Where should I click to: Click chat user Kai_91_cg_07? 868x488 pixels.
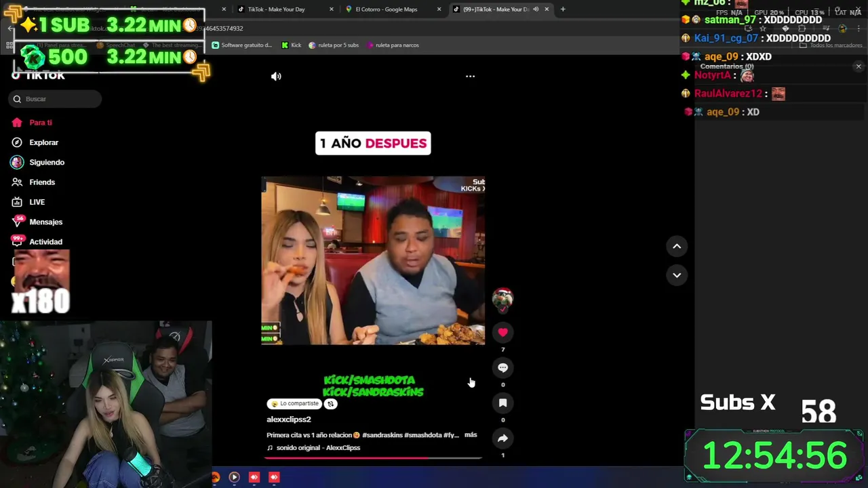point(726,39)
